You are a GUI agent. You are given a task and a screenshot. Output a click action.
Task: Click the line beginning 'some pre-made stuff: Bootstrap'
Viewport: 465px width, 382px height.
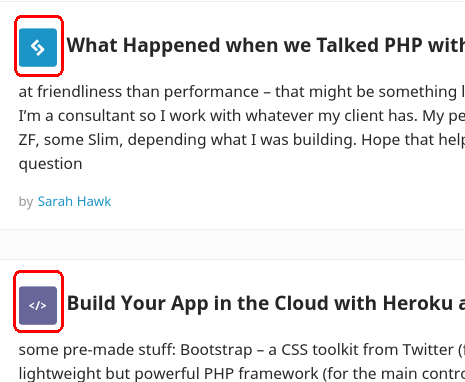click(x=242, y=350)
